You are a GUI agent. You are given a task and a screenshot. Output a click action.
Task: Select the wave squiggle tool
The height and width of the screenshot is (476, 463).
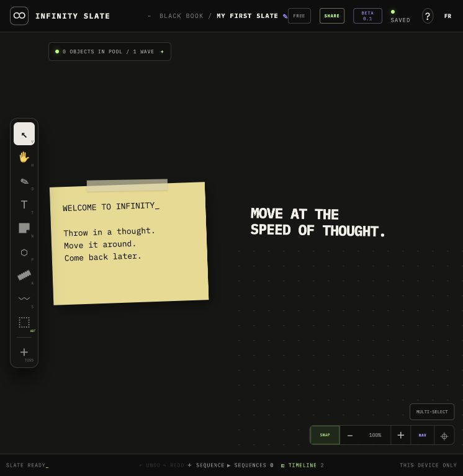24,299
